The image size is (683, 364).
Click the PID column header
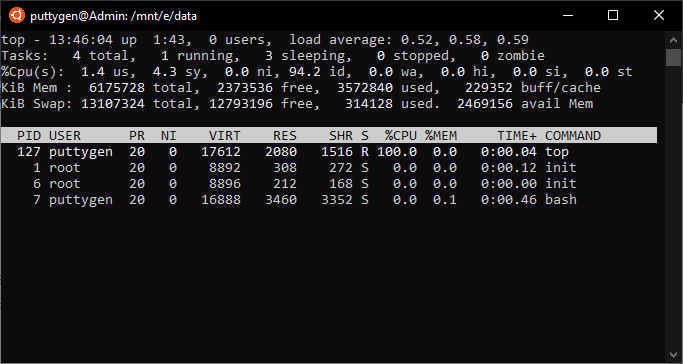[x=29, y=136]
